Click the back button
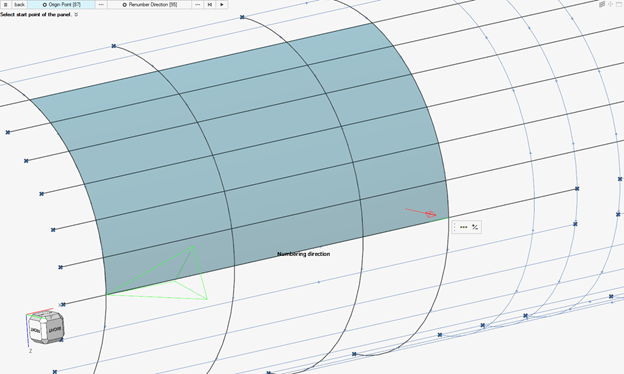The height and width of the screenshot is (374, 624). [x=20, y=4]
